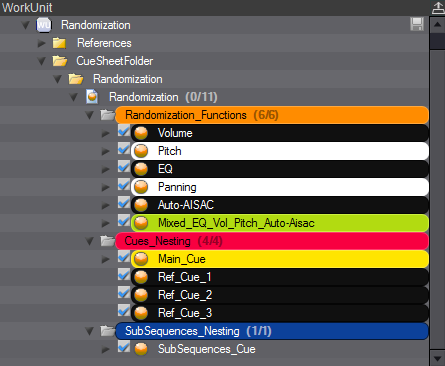Viewport: 445px width, 366px height.
Task: Click the Randomization work unit icon
Action: coord(44,25)
